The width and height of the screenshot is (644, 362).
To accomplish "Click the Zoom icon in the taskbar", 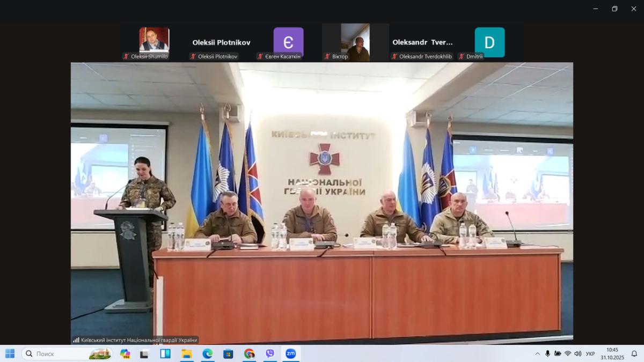I will tap(290, 353).
